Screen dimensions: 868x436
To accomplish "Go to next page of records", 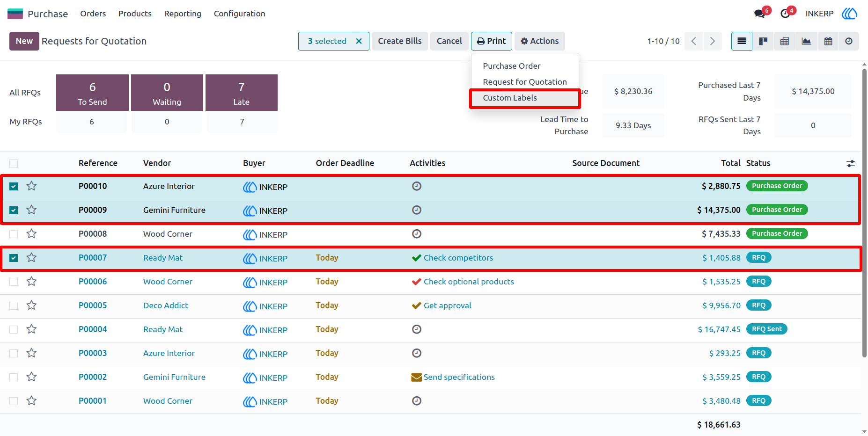I will 712,41.
